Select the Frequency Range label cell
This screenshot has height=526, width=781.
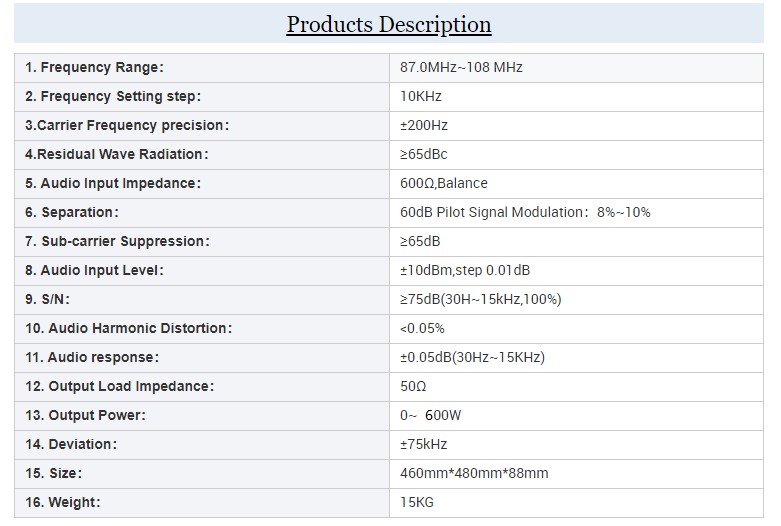tap(94, 68)
